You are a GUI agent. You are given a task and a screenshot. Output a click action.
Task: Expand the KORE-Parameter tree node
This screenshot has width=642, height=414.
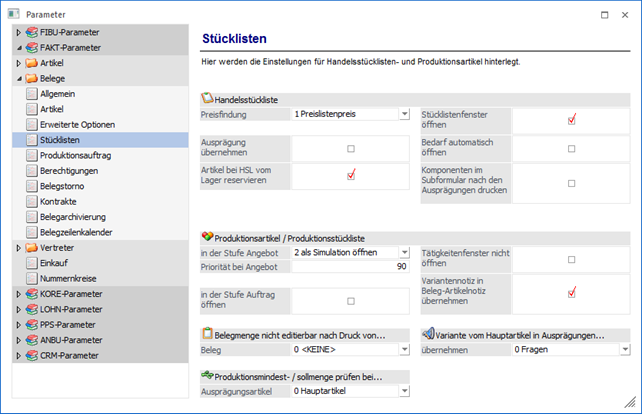(18, 295)
